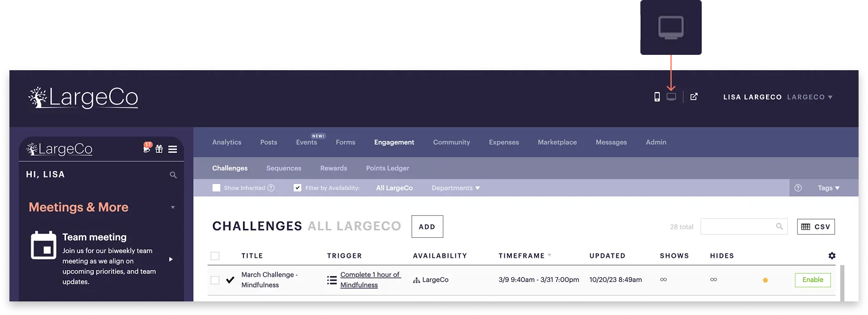Open Team meeting arrow in mobile preview
Viewport: 868px width, 315px height.
[171, 259]
